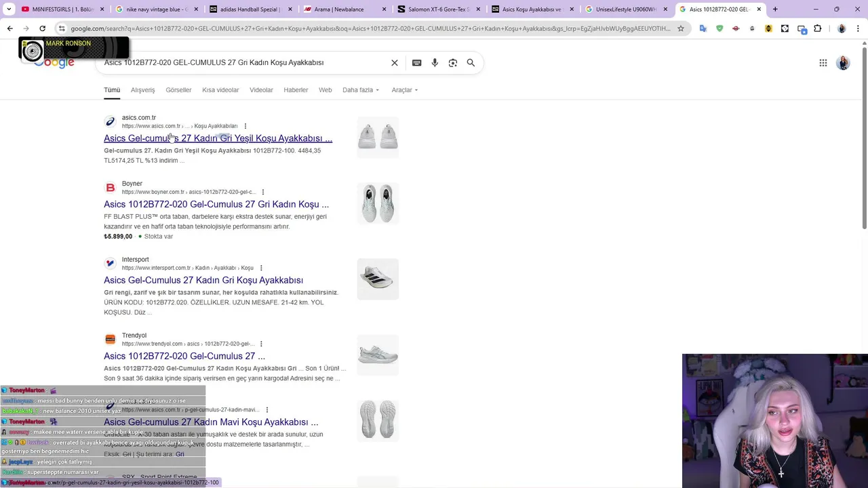Open the Chrome extensions puzzle icon
The image size is (868, 488).
click(817, 28)
